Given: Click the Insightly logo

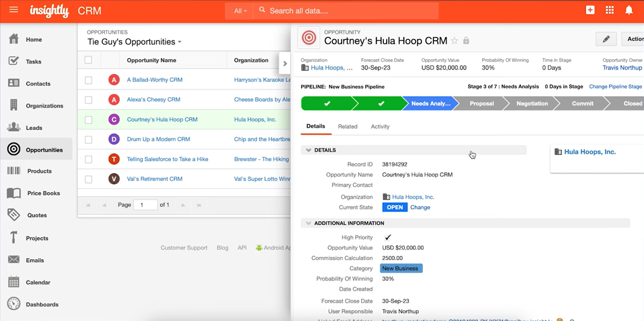Looking at the screenshot, I should [x=49, y=11].
